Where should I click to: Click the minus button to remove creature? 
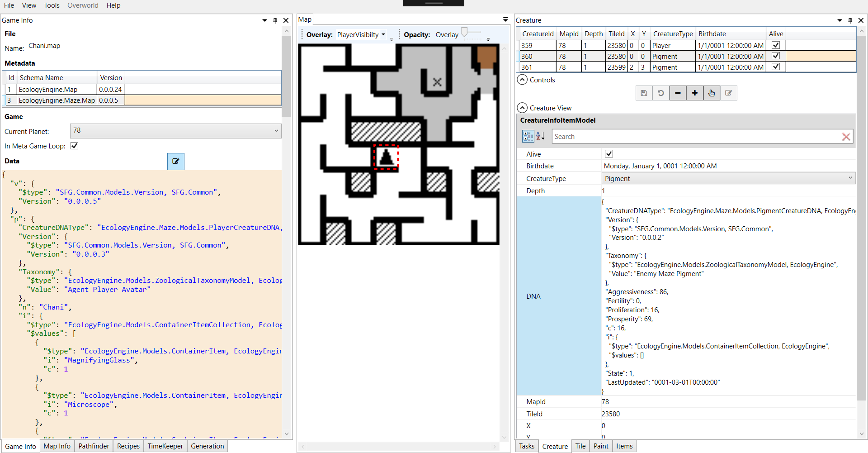click(678, 93)
